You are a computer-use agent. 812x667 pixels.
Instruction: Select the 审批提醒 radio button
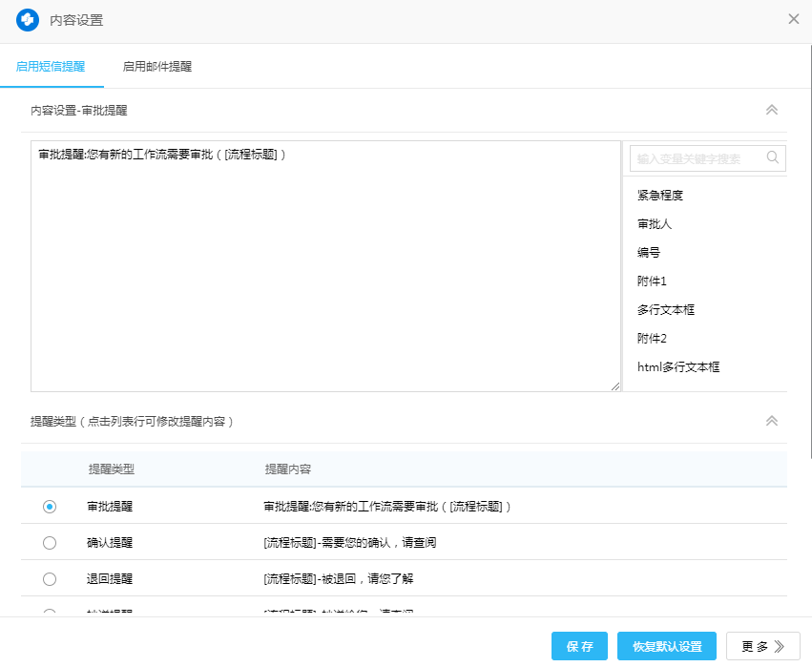pyautogui.click(x=50, y=507)
